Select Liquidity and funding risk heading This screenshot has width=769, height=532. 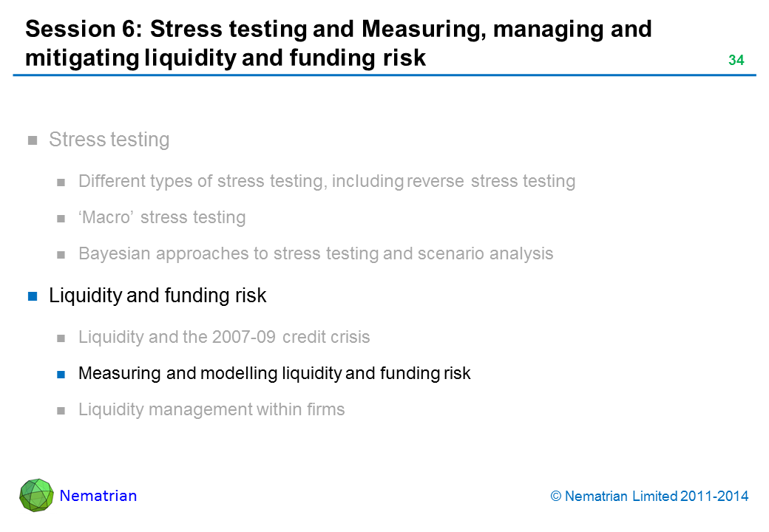pyautogui.click(x=157, y=296)
